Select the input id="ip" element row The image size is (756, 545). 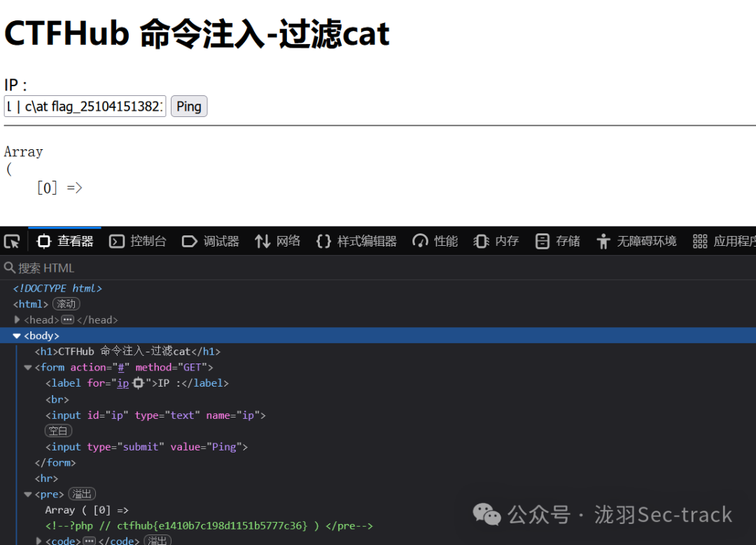pos(155,415)
